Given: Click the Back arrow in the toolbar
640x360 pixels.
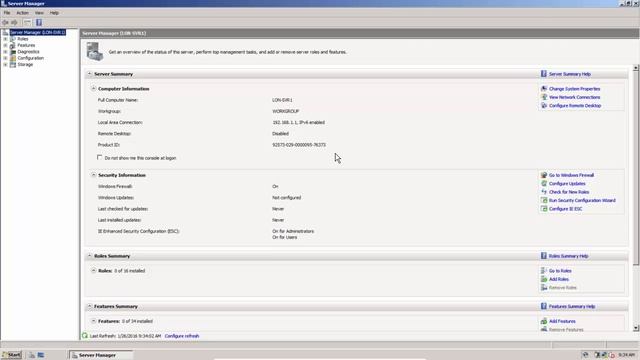Looking at the screenshot, I should pos(5,22).
